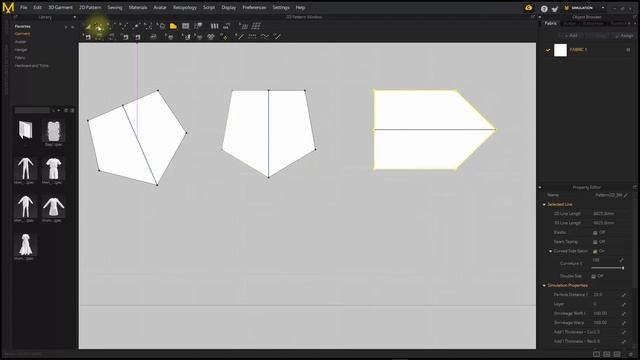The width and height of the screenshot is (640, 360).
Task: Switch to the Fabric tab in Object Browser
Action: [551, 24]
